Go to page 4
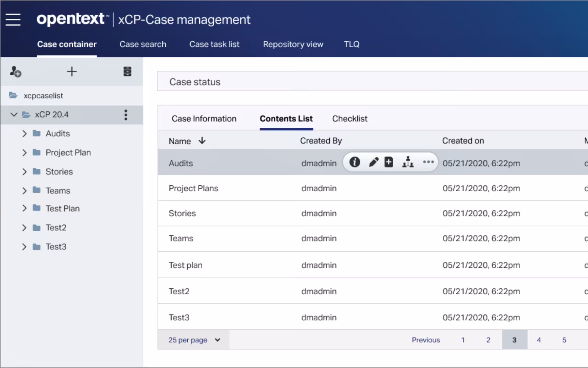 tap(539, 340)
